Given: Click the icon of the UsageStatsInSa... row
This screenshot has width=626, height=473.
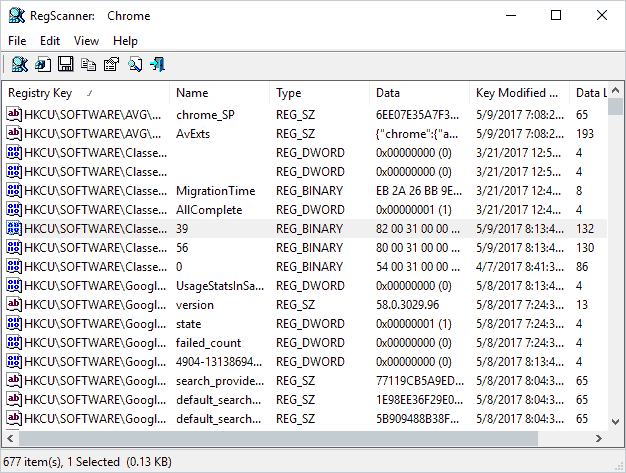Looking at the screenshot, I should click(x=14, y=285).
